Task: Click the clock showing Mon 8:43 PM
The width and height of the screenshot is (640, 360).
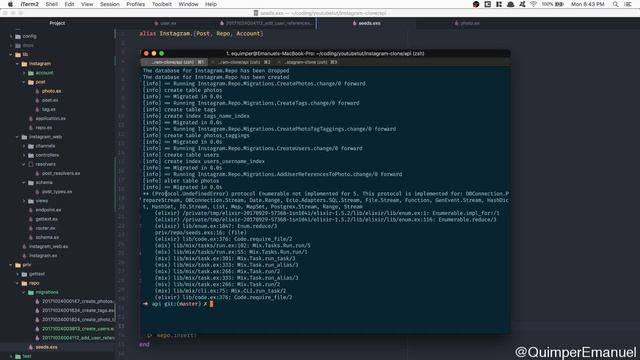Action: tap(587, 4)
